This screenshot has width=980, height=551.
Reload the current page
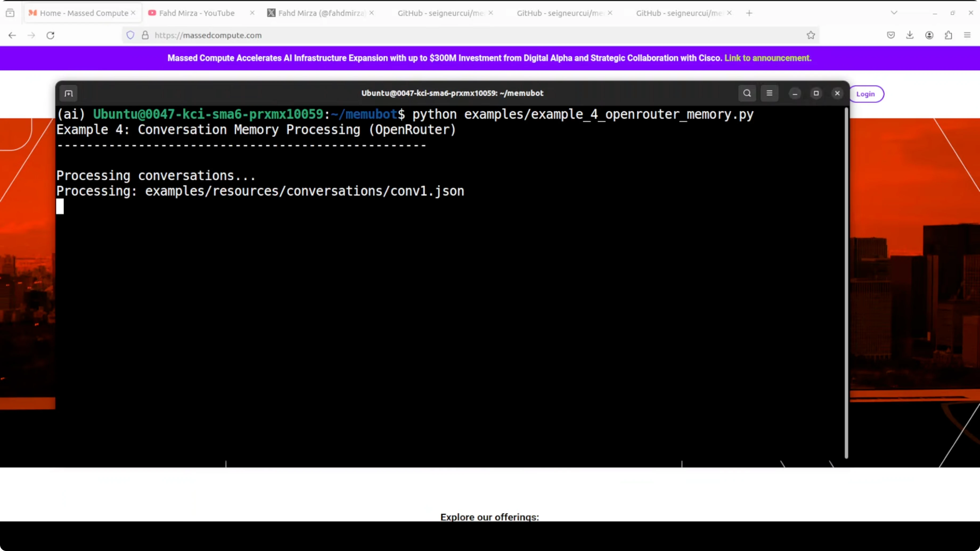(50, 35)
